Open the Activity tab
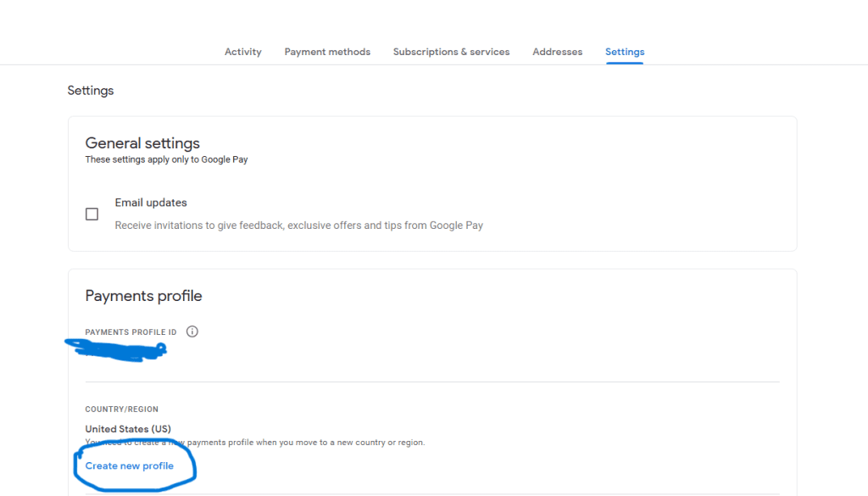The height and width of the screenshot is (496, 868). pyautogui.click(x=242, y=52)
